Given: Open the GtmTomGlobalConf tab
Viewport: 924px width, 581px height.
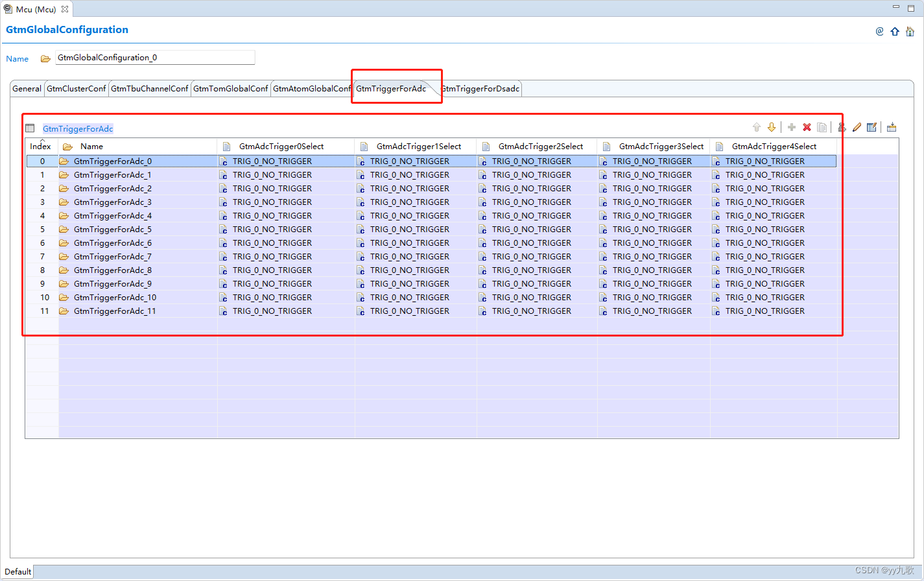Looking at the screenshot, I should pyautogui.click(x=231, y=89).
